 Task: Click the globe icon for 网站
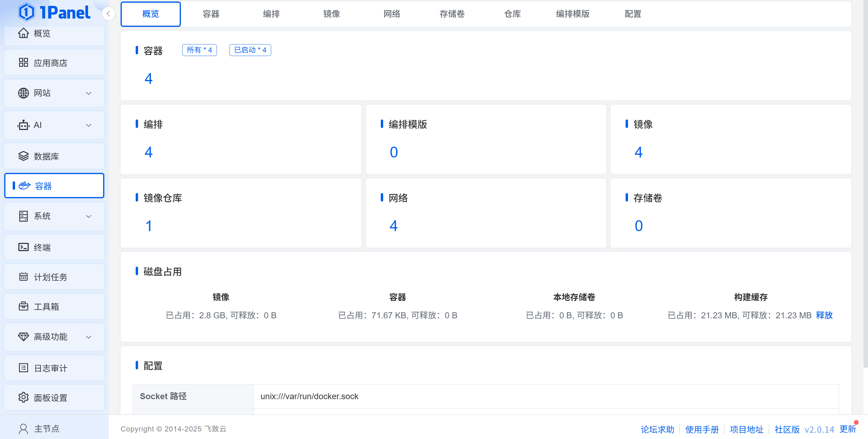click(x=23, y=93)
